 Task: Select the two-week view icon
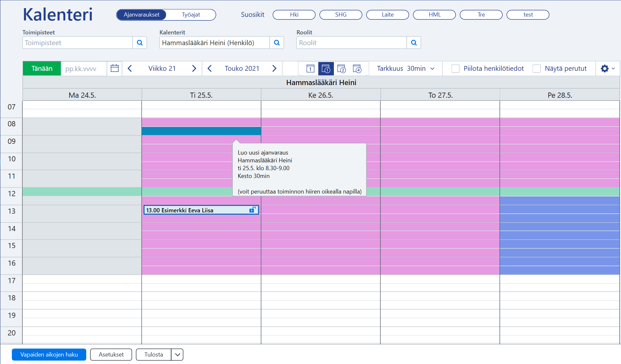(x=341, y=69)
